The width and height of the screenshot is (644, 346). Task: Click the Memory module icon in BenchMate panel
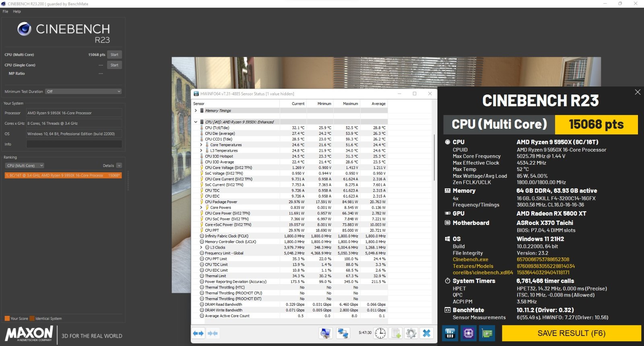[447, 191]
